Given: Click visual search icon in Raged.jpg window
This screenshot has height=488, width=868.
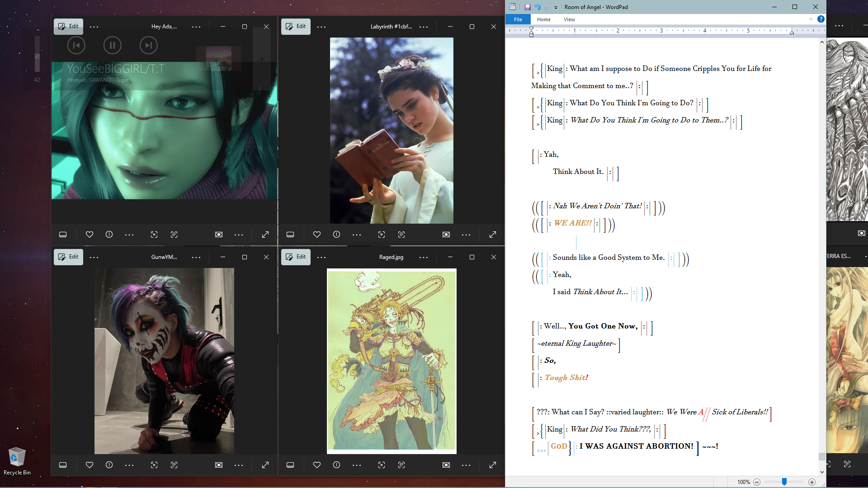Looking at the screenshot, I should [382, 465].
